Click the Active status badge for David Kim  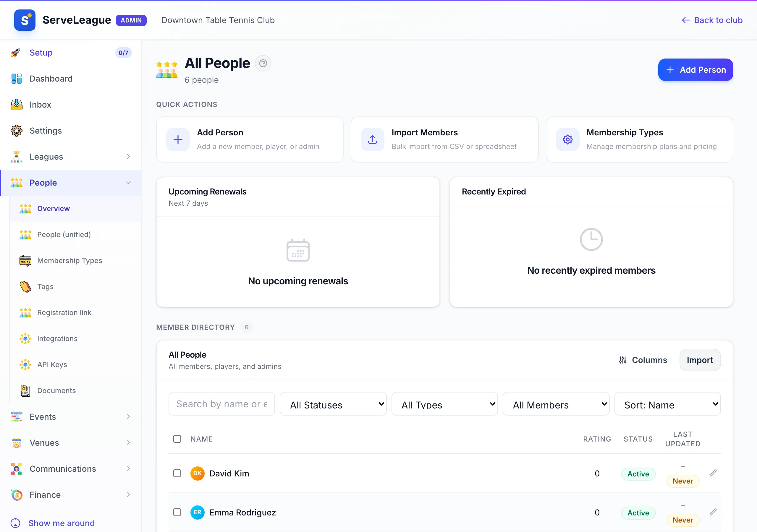click(638, 474)
